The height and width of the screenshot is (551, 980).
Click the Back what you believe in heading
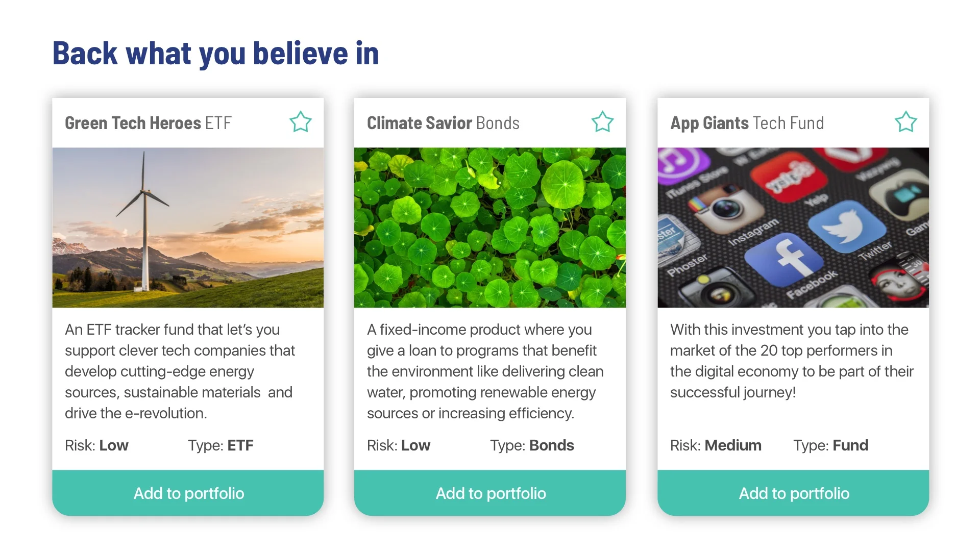coord(216,53)
